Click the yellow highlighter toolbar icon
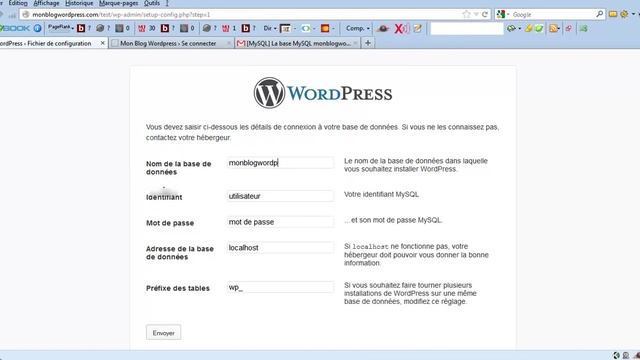The image size is (640, 360). 529,28
